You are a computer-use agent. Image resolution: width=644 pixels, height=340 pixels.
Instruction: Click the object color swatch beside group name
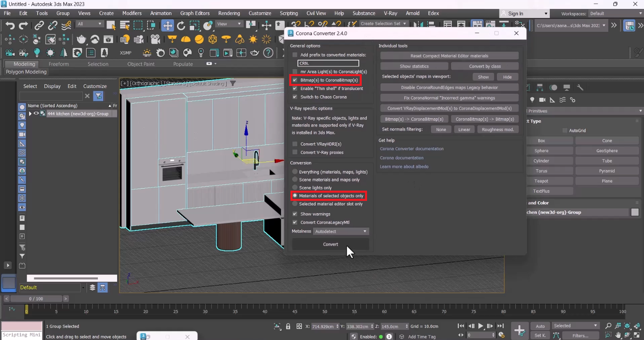pyautogui.click(x=635, y=212)
